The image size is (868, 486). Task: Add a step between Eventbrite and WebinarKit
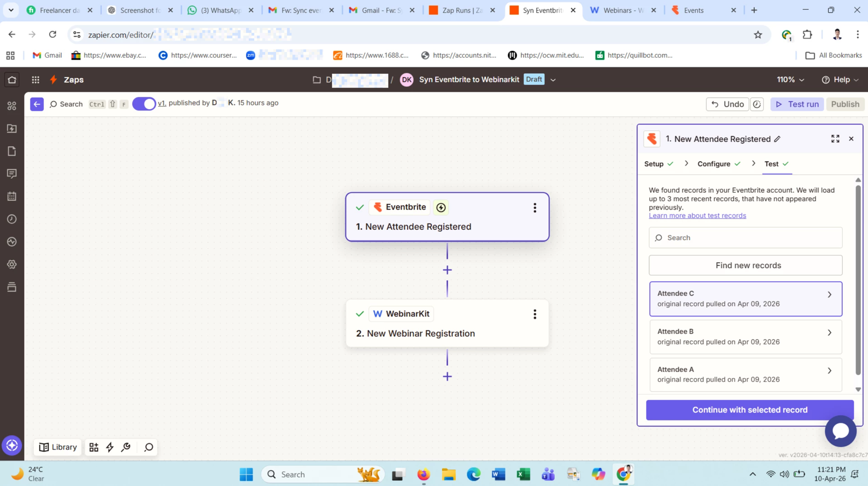447,270
